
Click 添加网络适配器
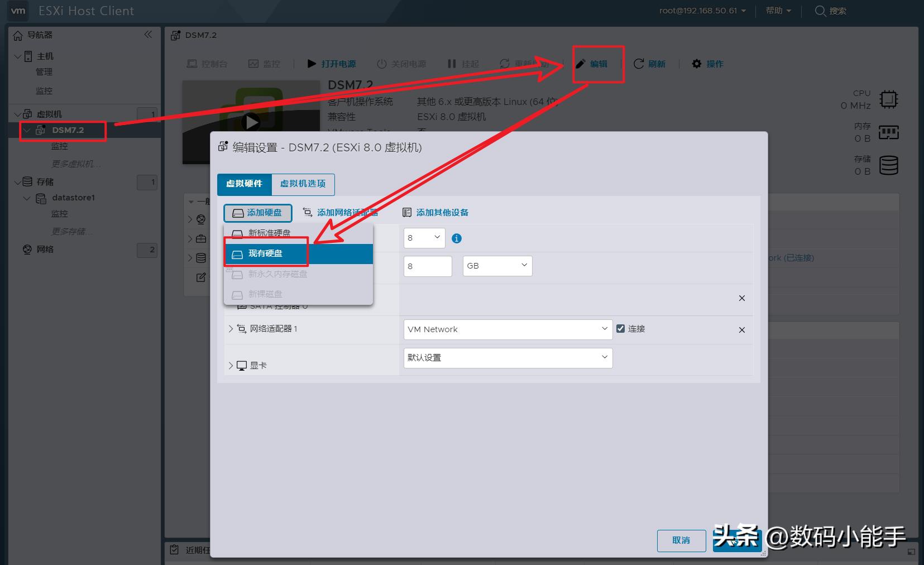point(341,213)
